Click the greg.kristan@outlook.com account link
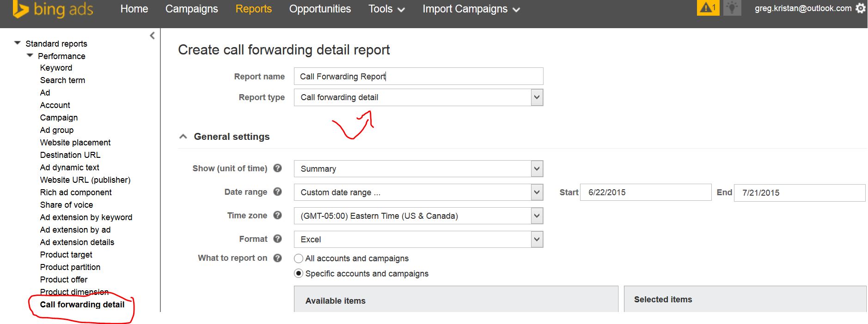Image resolution: width=868 pixels, height=324 pixels. point(803,8)
